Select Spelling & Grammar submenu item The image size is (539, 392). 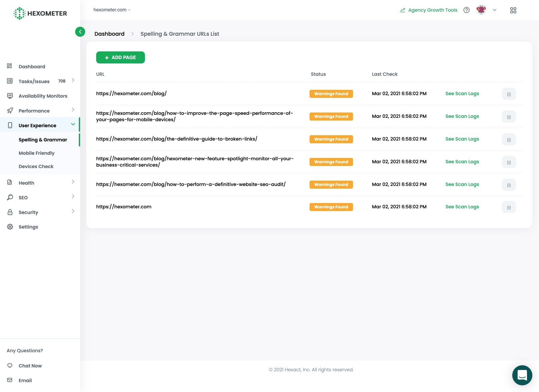(x=43, y=140)
